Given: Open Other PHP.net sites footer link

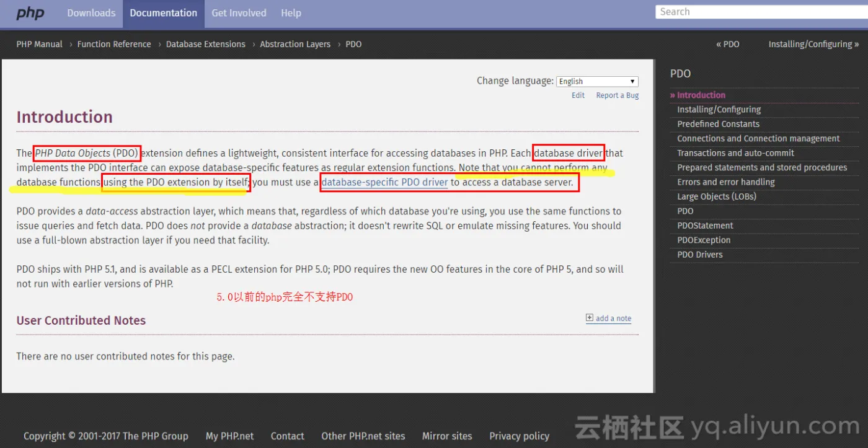Looking at the screenshot, I should click(363, 436).
